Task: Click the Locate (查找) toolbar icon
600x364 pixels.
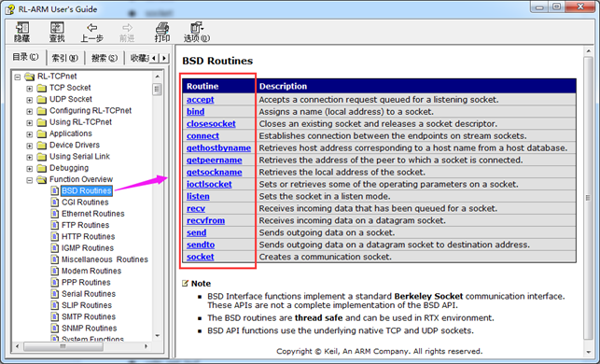Action: (x=57, y=28)
